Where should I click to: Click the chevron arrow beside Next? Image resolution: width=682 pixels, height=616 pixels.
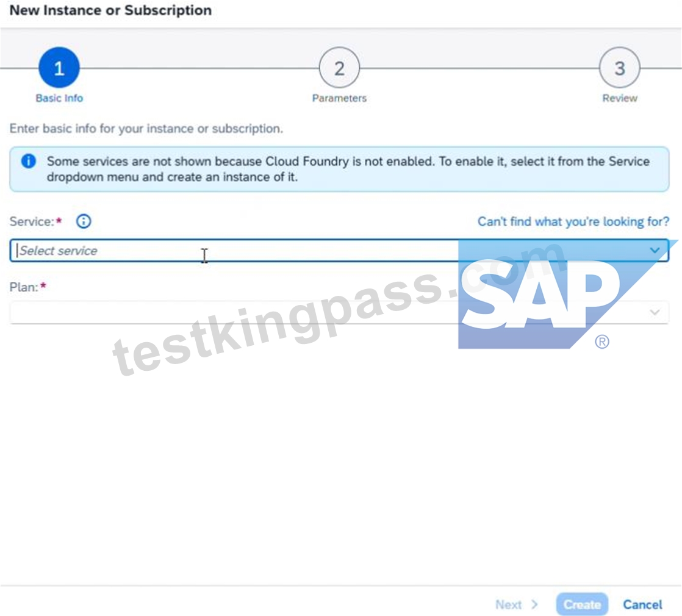tap(534, 604)
